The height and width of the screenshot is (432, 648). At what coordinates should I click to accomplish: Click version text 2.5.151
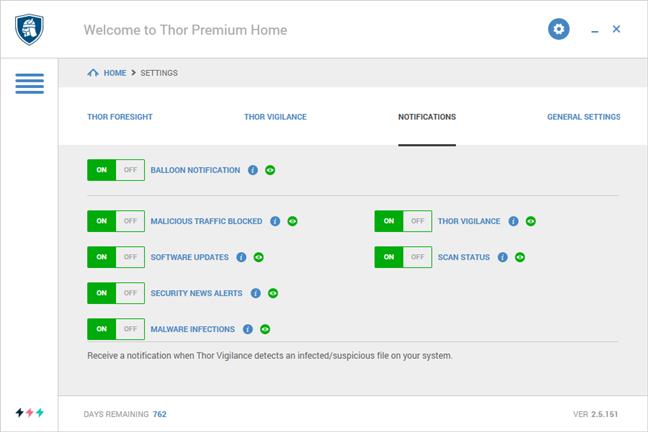(604, 414)
